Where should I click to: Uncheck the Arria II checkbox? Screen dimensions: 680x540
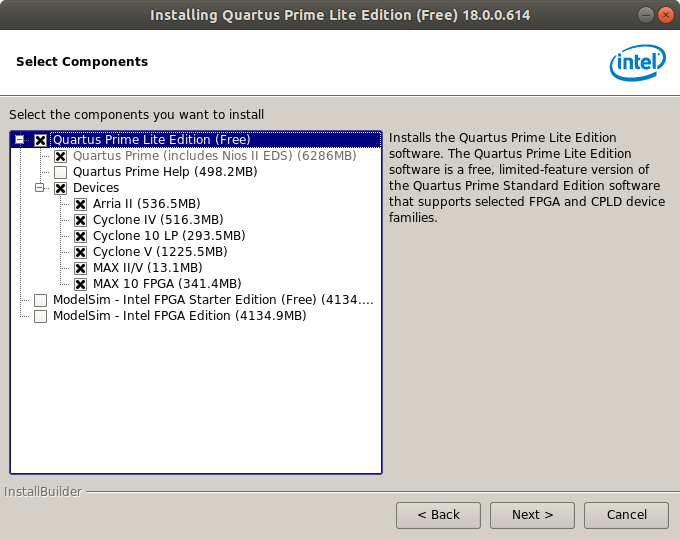point(80,204)
